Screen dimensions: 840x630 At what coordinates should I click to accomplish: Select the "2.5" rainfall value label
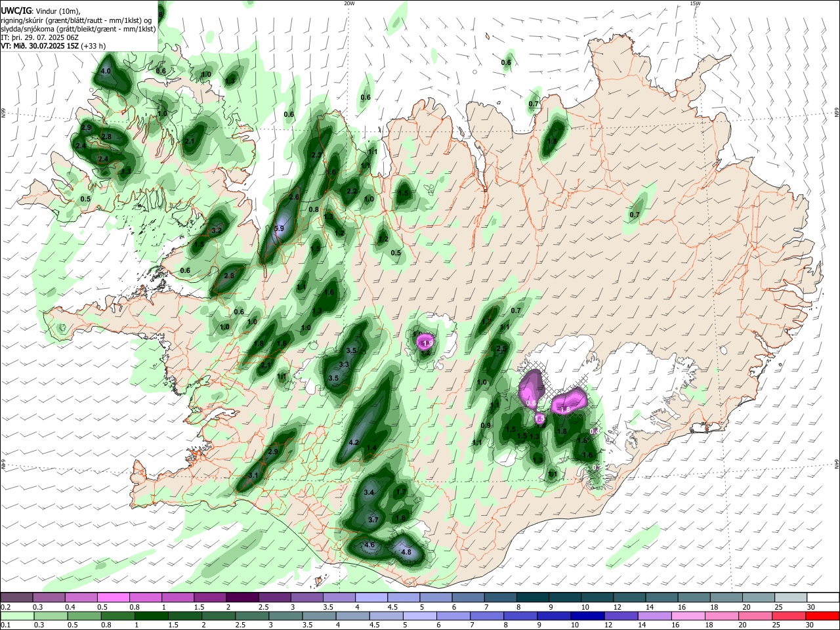[501, 348]
